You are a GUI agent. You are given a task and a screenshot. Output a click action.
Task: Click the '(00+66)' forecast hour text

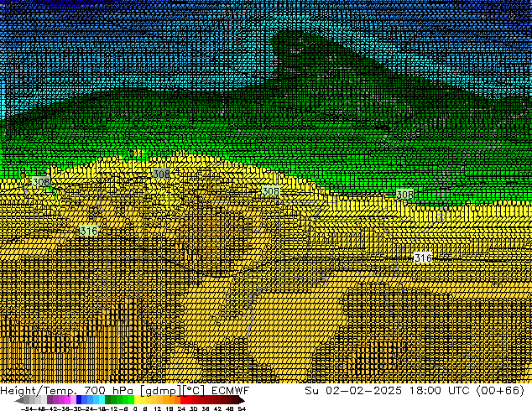pos(501,391)
